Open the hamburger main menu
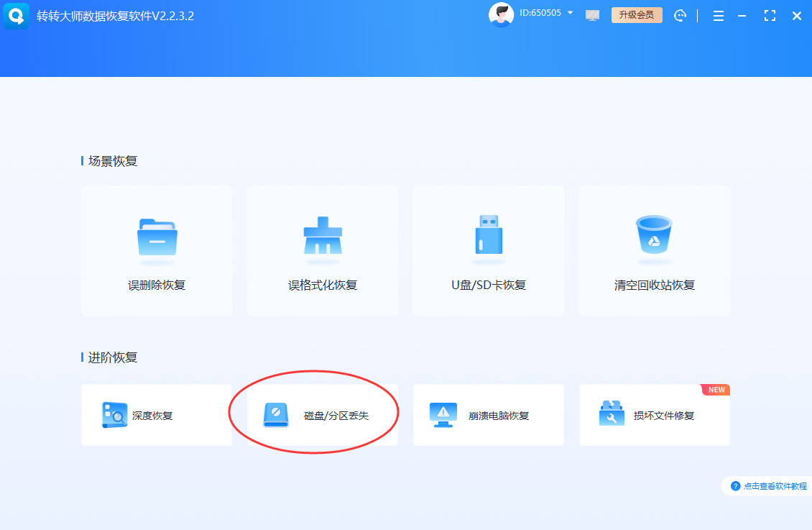The image size is (812, 530). (718, 15)
